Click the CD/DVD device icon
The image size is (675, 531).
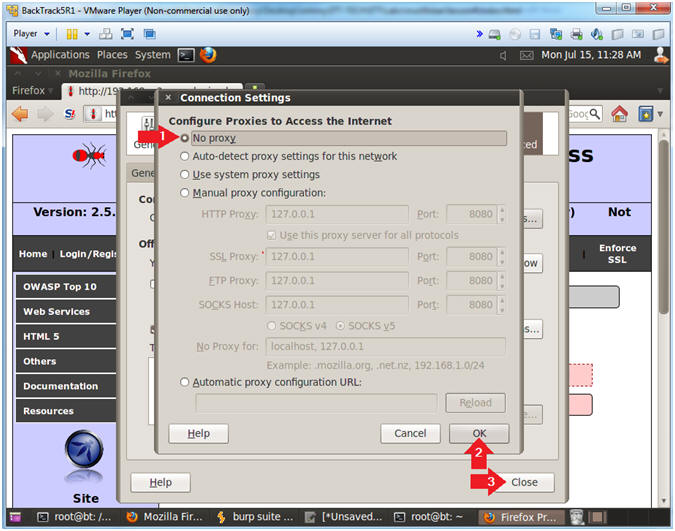(515, 34)
